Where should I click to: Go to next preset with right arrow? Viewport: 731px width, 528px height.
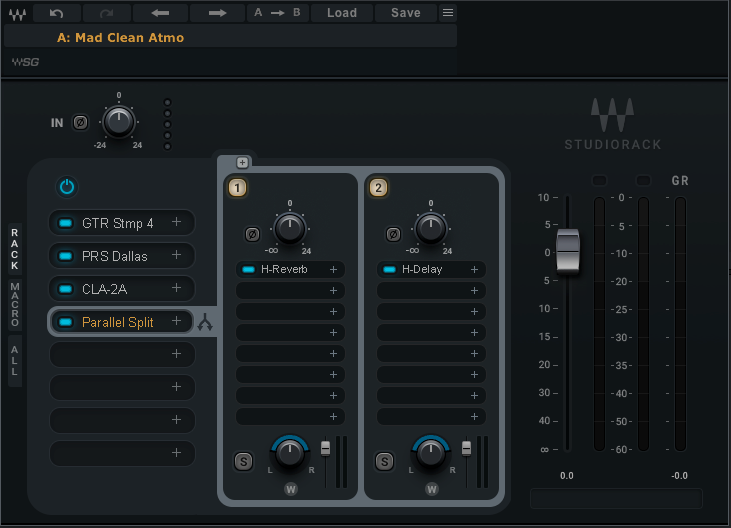[x=217, y=13]
